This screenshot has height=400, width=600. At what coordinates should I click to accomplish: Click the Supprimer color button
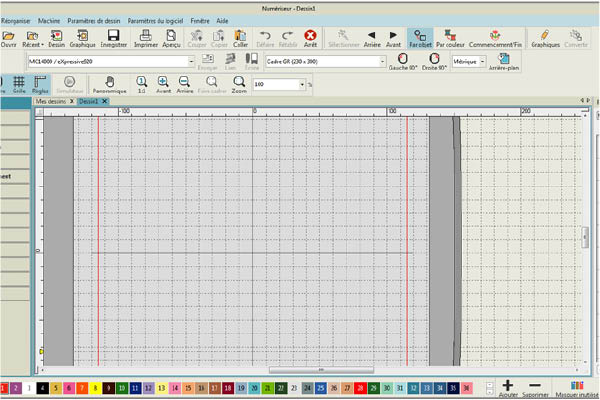click(535, 387)
